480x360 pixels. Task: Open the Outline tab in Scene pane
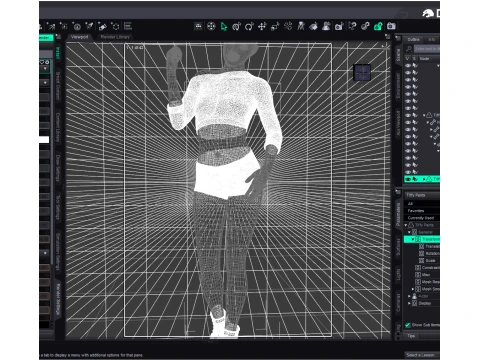[x=414, y=39]
